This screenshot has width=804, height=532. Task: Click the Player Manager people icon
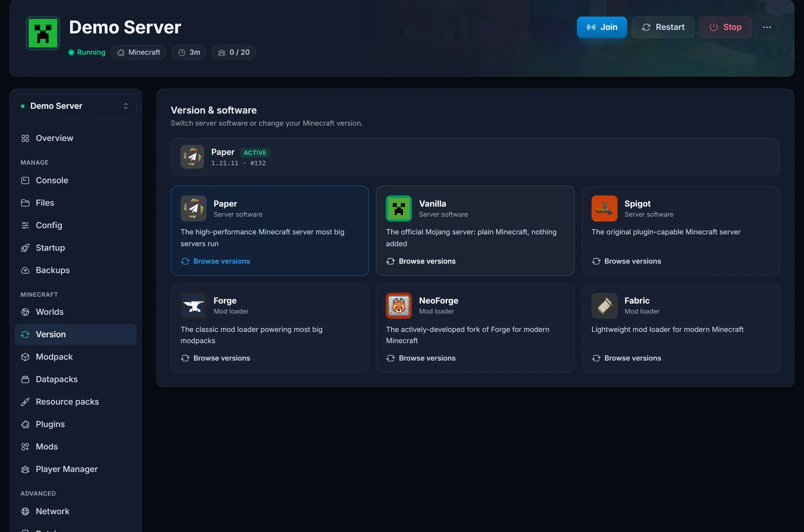click(x=25, y=469)
